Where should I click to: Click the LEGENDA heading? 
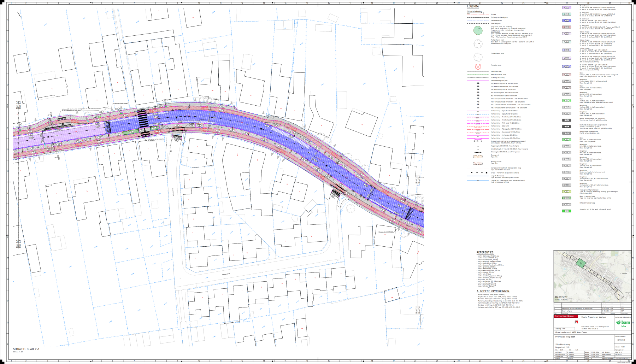[473, 7]
